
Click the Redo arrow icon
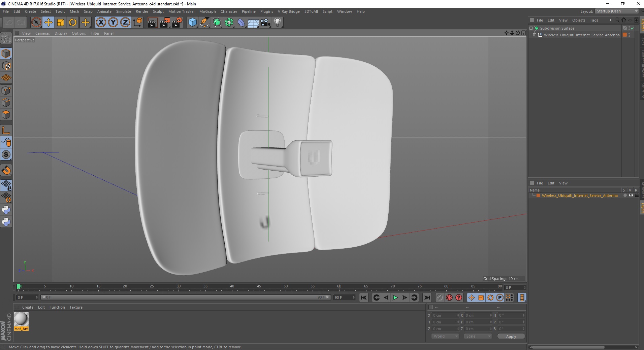point(21,23)
